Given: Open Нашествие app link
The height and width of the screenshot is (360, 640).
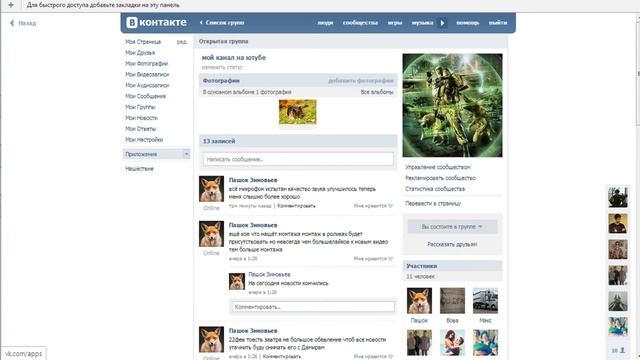Looking at the screenshot, I should coord(139,169).
